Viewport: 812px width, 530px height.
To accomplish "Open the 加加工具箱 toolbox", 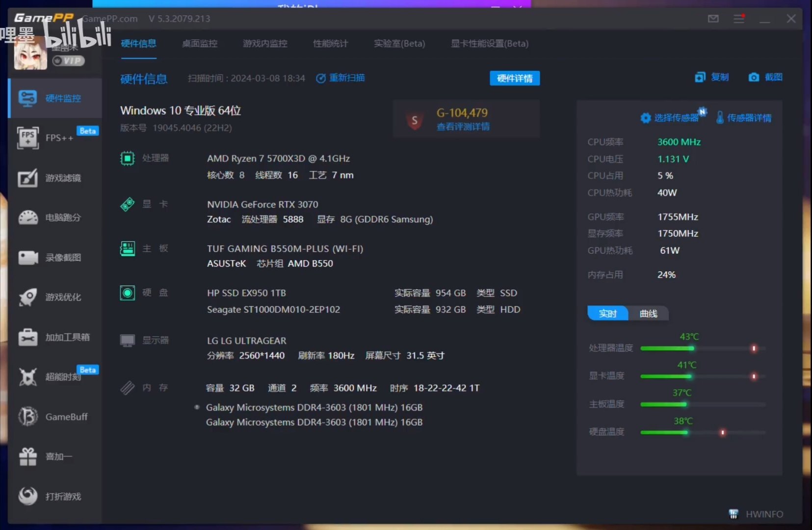I will (55, 337).
